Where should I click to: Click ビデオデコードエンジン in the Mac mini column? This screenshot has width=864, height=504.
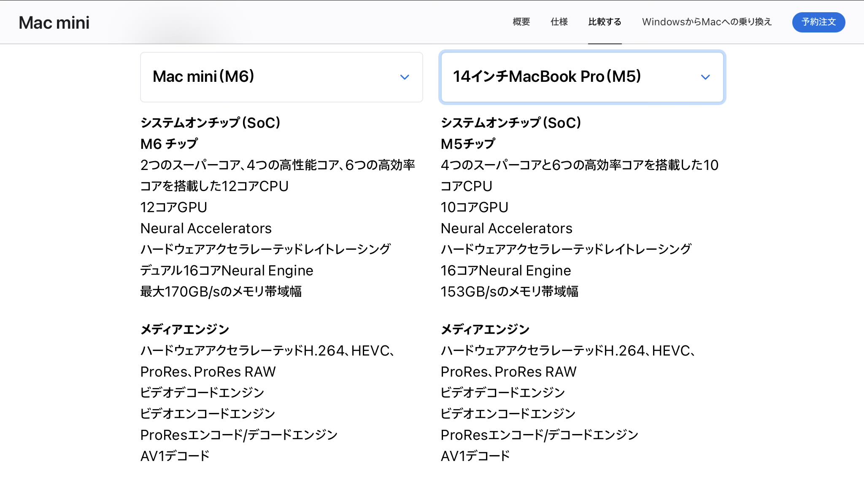point(202,393)
